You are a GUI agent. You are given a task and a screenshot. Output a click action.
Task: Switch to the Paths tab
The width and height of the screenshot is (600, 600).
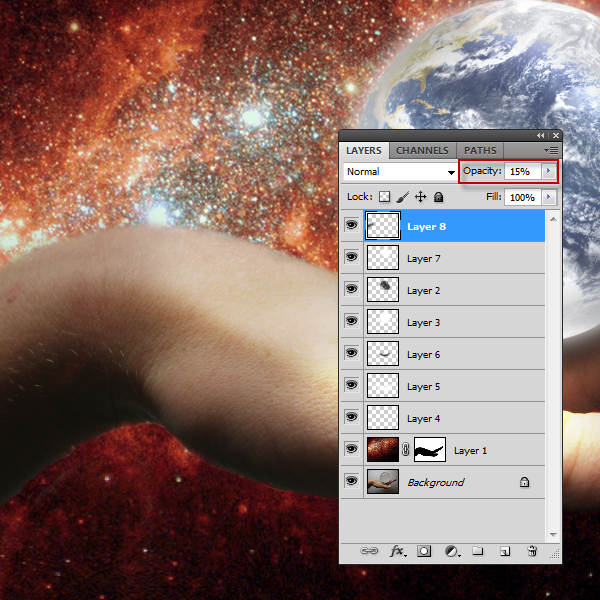[480, 150]
